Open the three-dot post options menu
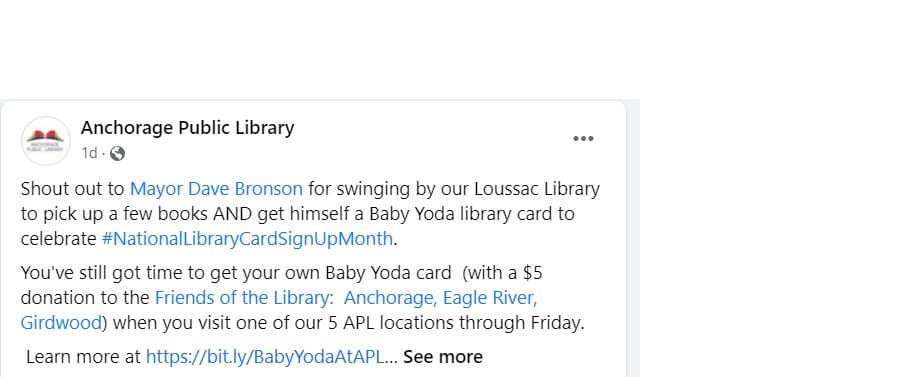The height and width of the screenshot is (377, 900). tap(583, 138)
